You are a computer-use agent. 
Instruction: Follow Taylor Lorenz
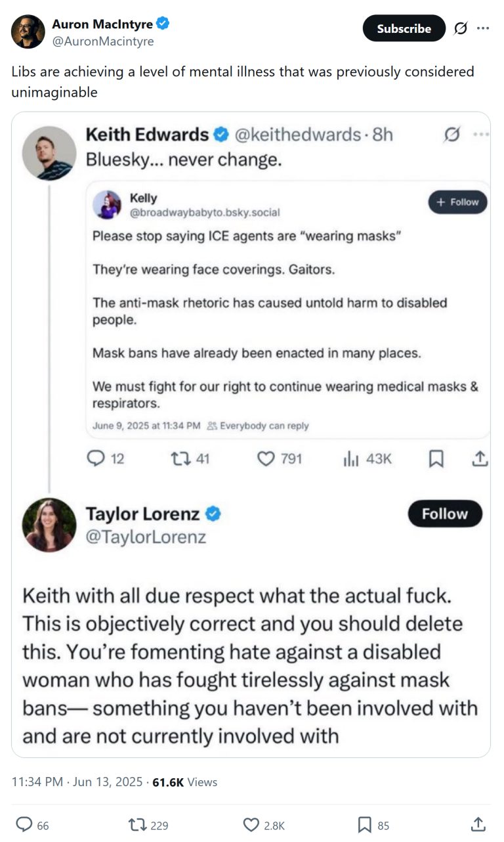[445, 514]
